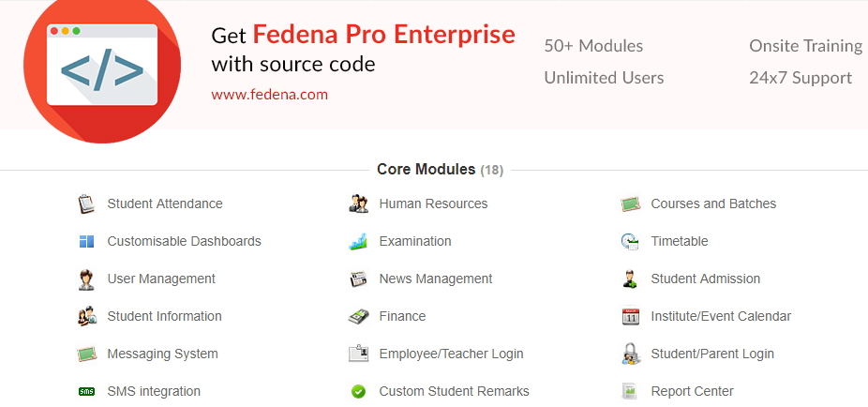The image size is (868, 407).
Task: Click the Timetable clock icon
Action: [x=630, y=241]
